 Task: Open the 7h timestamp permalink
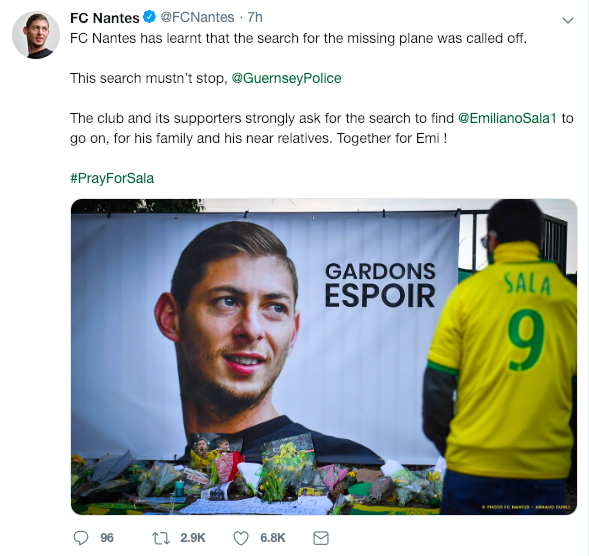[x=255, y=17]
